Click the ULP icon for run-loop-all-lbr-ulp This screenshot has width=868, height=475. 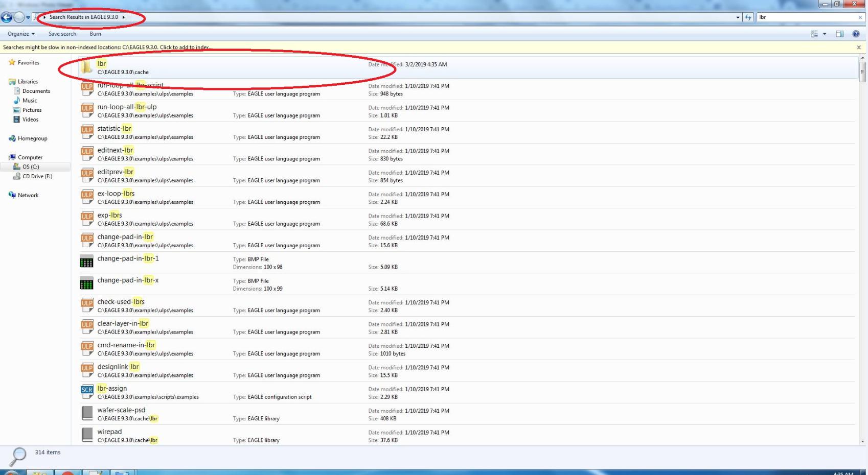pyautogui.click(x=87, y=110)
